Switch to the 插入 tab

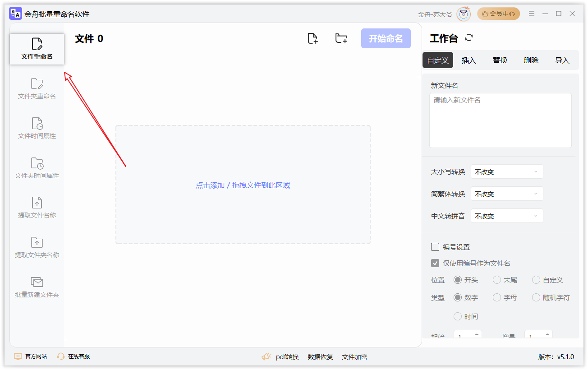469,60
